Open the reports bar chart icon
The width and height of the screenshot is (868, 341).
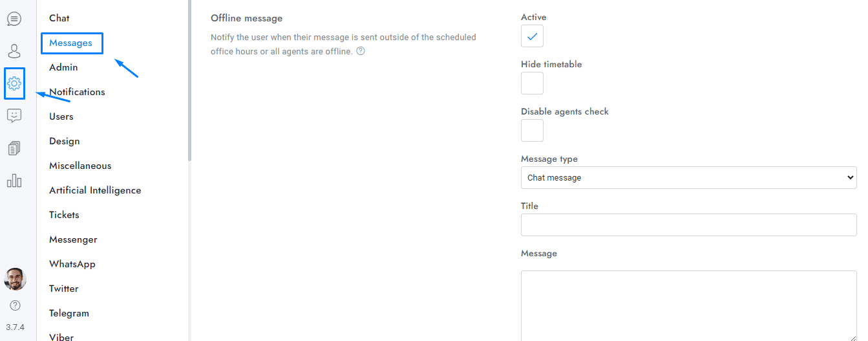[14, 181]
